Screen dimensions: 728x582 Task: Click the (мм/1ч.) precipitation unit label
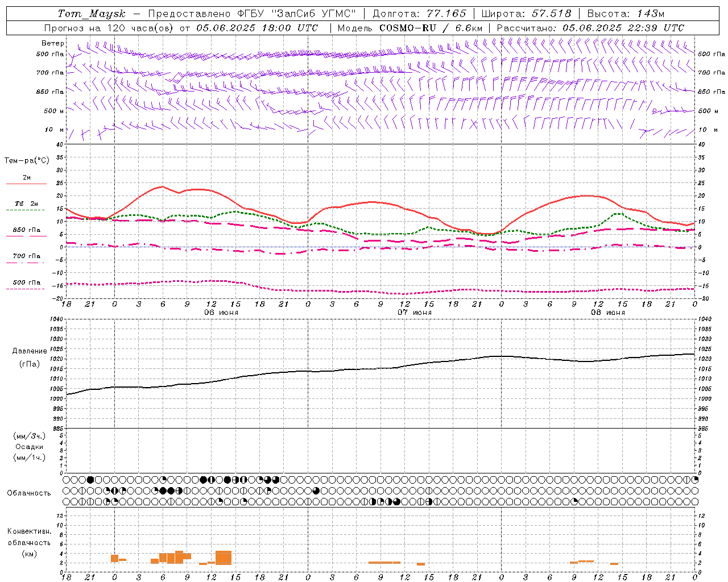tap(30, 458)
